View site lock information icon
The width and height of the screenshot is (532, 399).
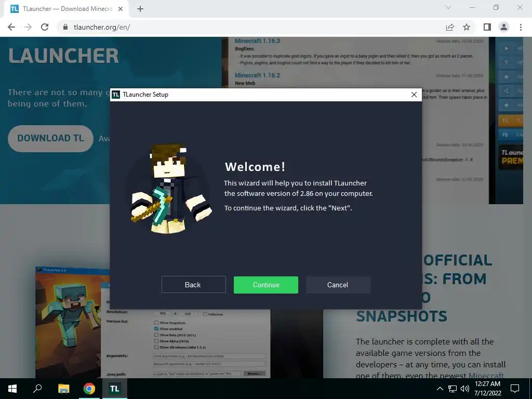(x=65, y=27)
